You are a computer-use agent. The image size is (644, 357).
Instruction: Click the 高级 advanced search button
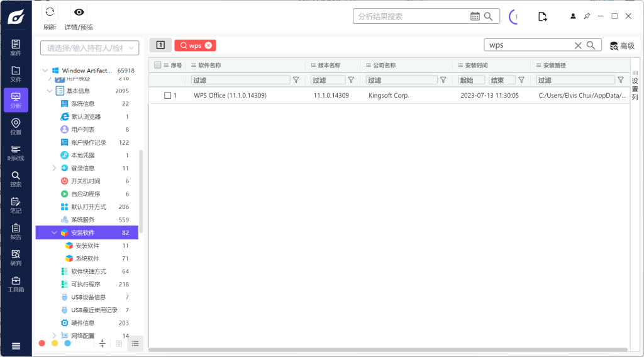[x=622, y=45]
